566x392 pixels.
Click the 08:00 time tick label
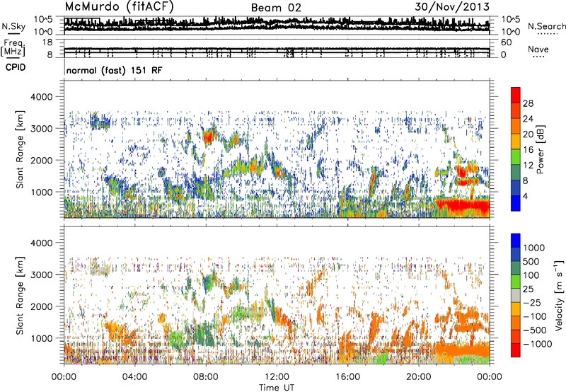[206, 377]
